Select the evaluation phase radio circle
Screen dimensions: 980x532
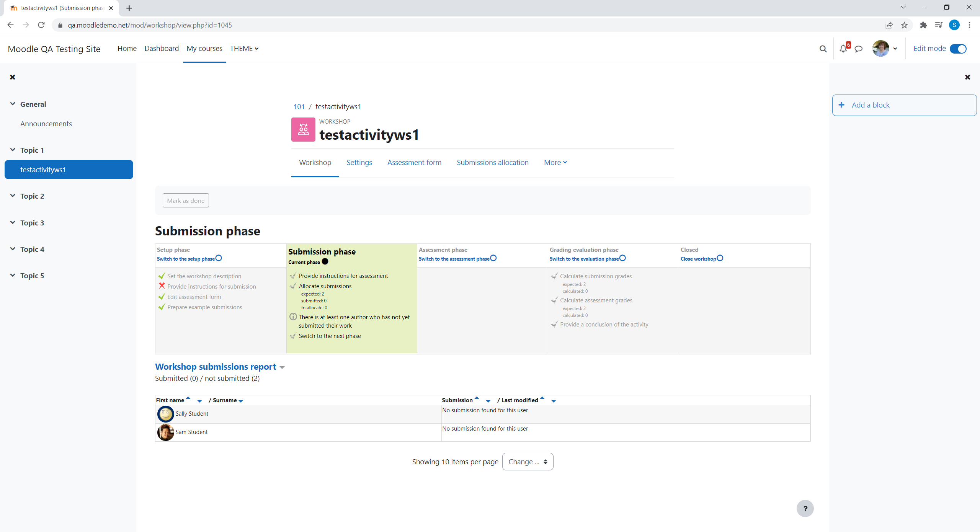tap(622, 258)
